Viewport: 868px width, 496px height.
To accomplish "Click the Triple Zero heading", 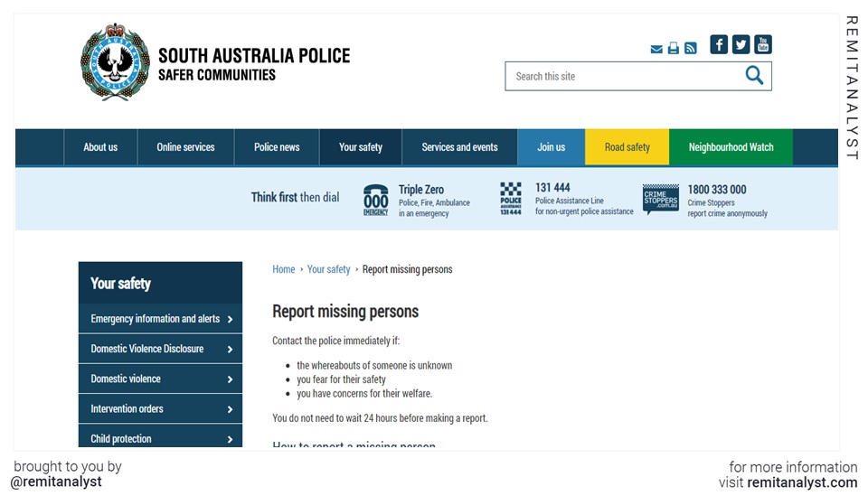I will [421, 189].
